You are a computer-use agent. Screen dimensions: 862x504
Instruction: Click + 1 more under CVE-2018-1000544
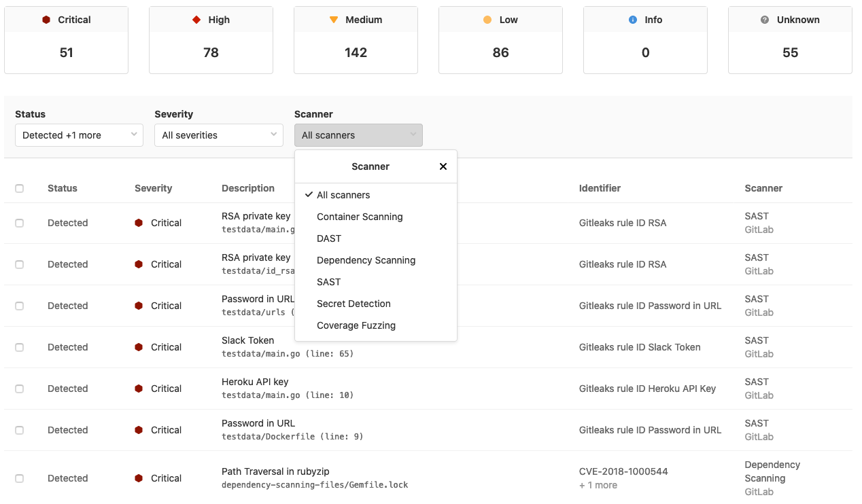596,485
